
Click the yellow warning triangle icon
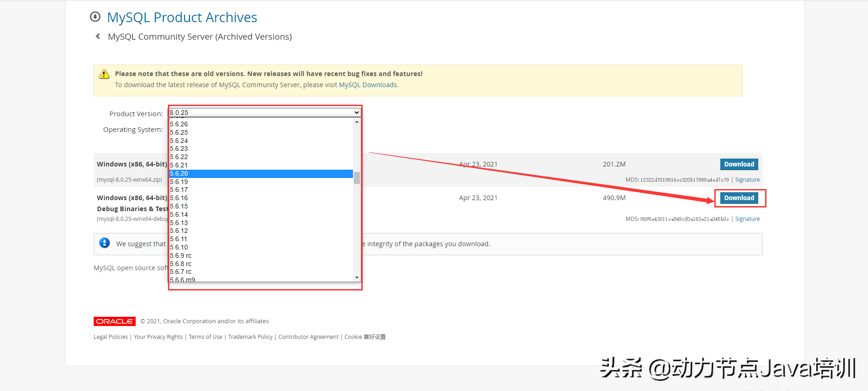[104, 74]
